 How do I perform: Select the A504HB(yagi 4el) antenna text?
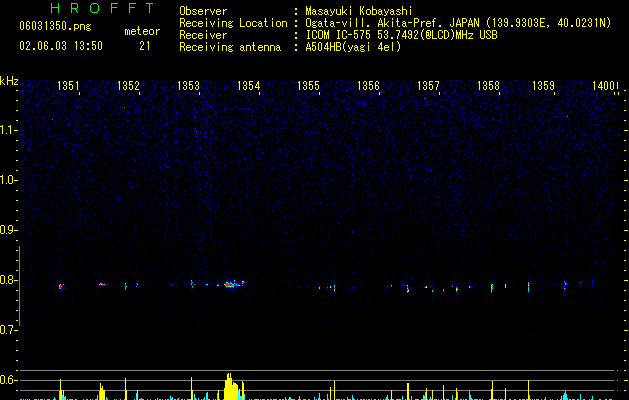353,47
